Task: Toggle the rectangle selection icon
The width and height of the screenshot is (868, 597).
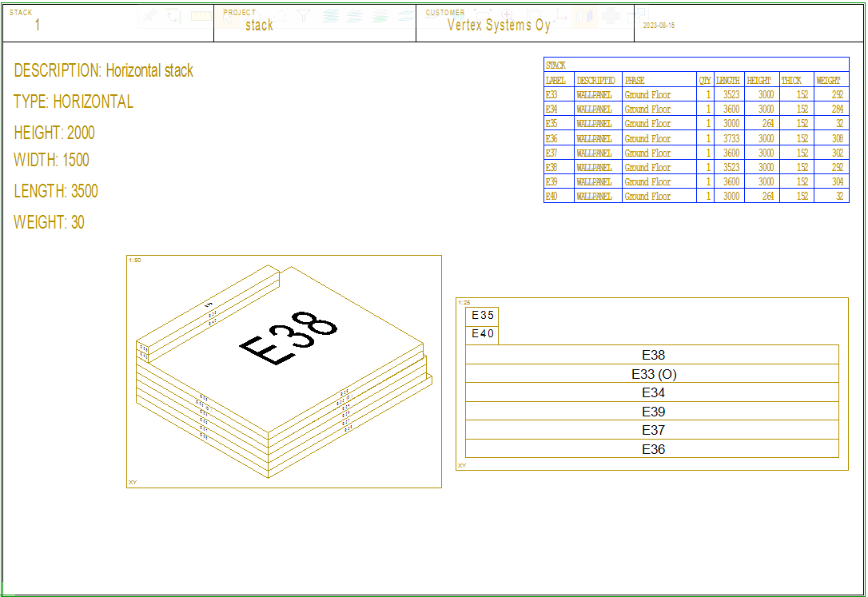Action: click(x=484, y=14)
